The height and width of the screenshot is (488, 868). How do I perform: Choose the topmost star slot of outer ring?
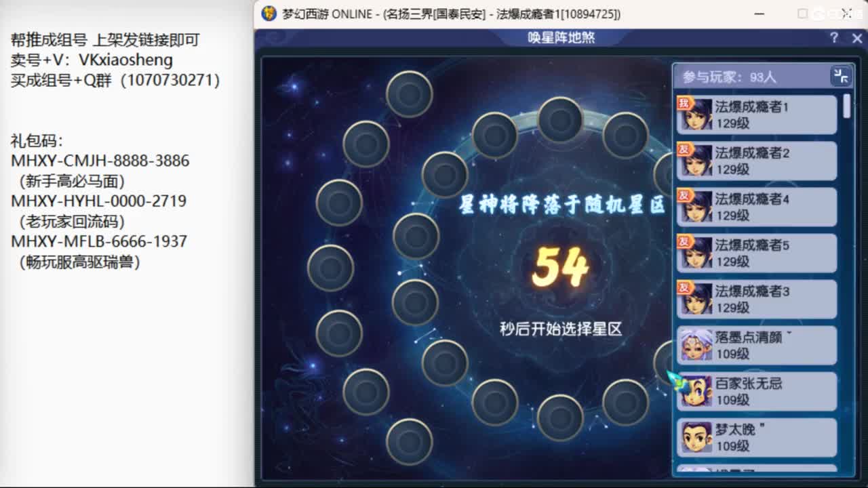(x=410, y=94)
